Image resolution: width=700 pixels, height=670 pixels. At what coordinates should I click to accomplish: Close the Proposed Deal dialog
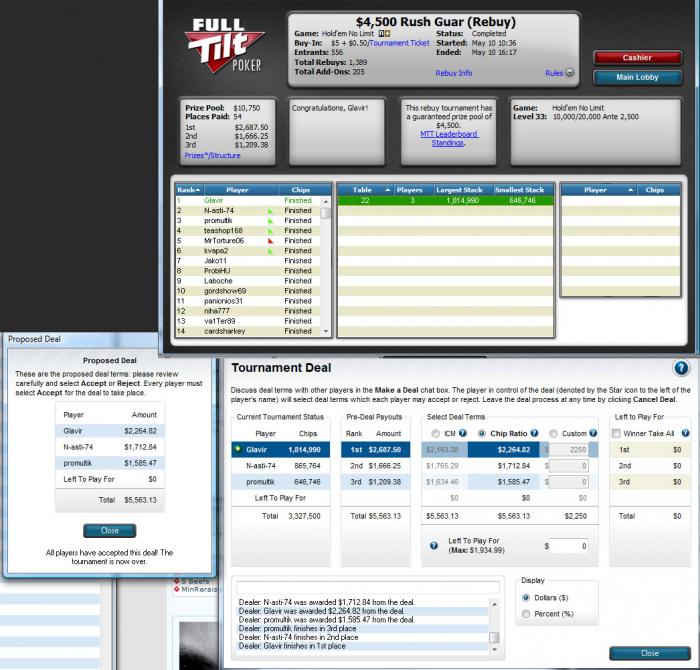(x=109, y=530)
